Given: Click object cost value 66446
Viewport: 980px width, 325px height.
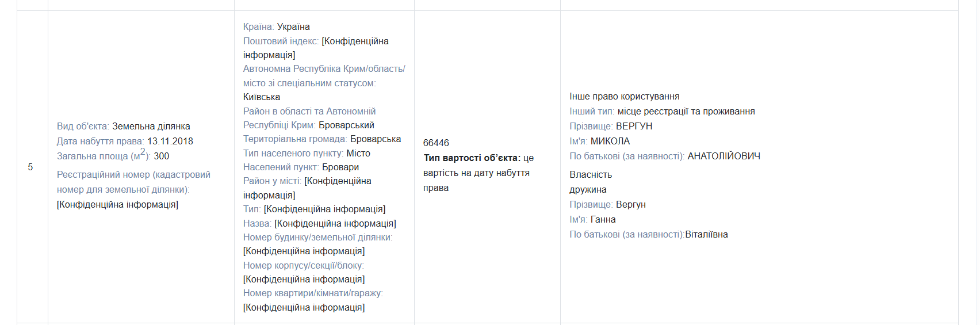Looking at the screenshot, I should 436,143.
